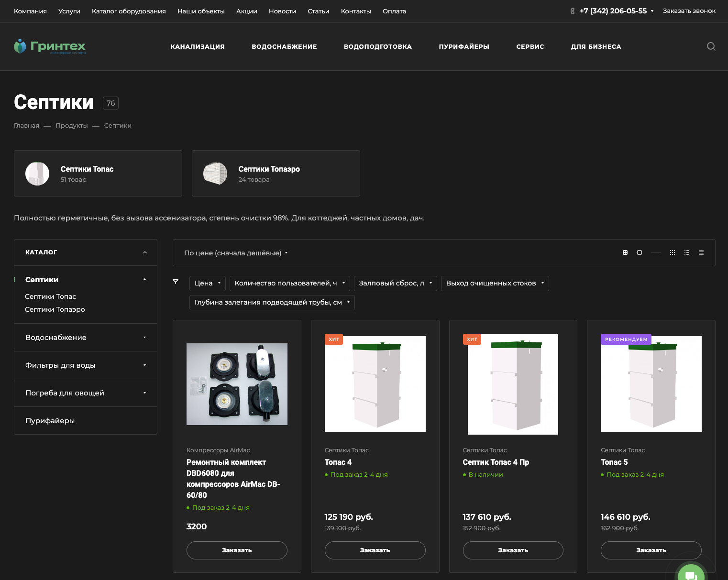Viewport: 728px width, 580px height.
Task: Open the Цена filter dropdown
Action: tap(208, 283)
